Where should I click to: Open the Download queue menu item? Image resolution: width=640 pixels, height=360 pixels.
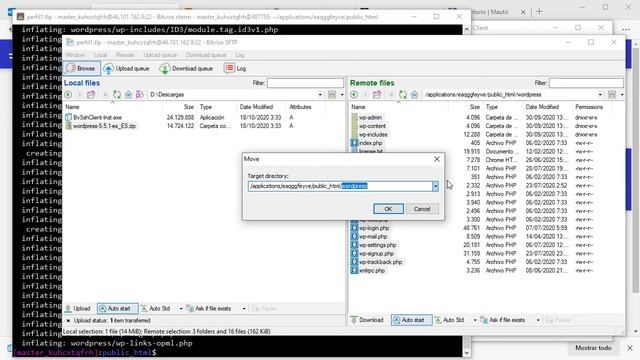206,55
